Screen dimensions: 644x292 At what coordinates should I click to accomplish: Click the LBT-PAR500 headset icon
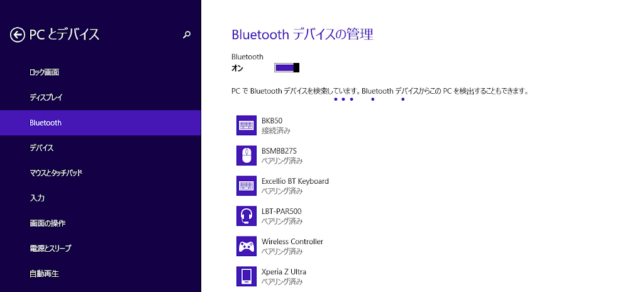(x=246, y=216)
